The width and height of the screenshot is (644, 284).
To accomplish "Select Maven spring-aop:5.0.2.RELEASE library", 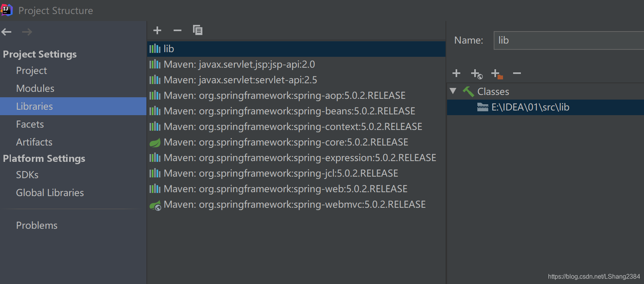I will coord(296,95).
